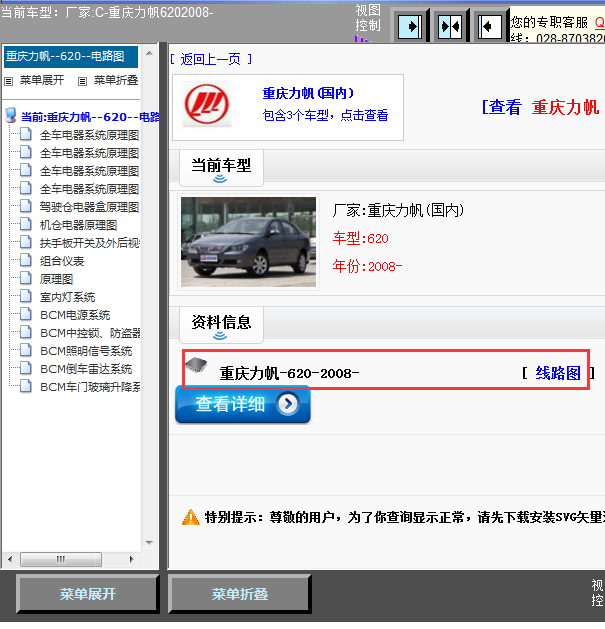Viewport: 605px width, 629px height.
Task: Open the BCM中控锁、防盗器 tree item
Action: [x=90, y=333]
